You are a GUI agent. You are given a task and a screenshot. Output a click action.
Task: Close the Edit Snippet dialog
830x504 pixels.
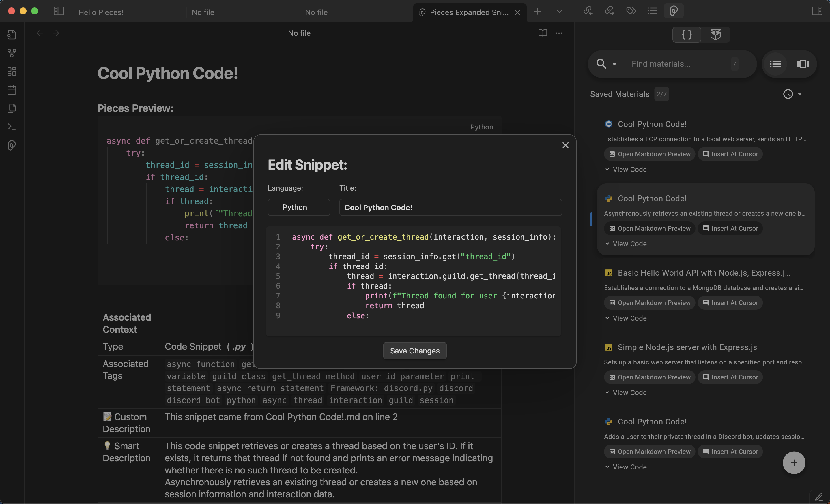565,145
